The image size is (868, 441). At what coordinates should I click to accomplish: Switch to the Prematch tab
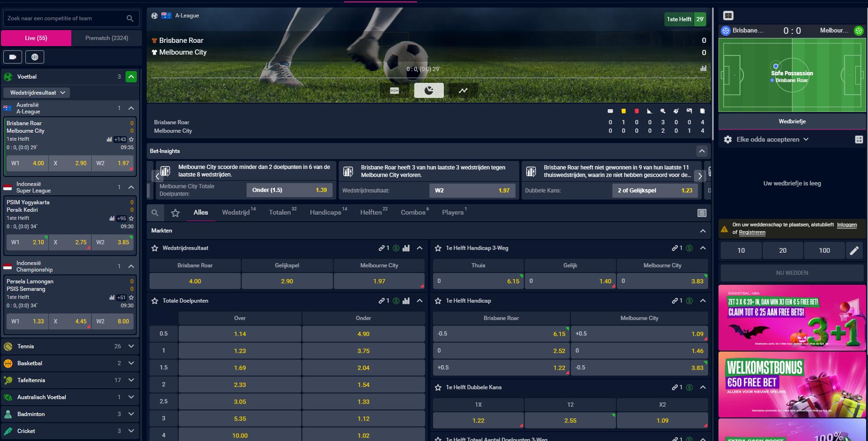coord(107,38)
